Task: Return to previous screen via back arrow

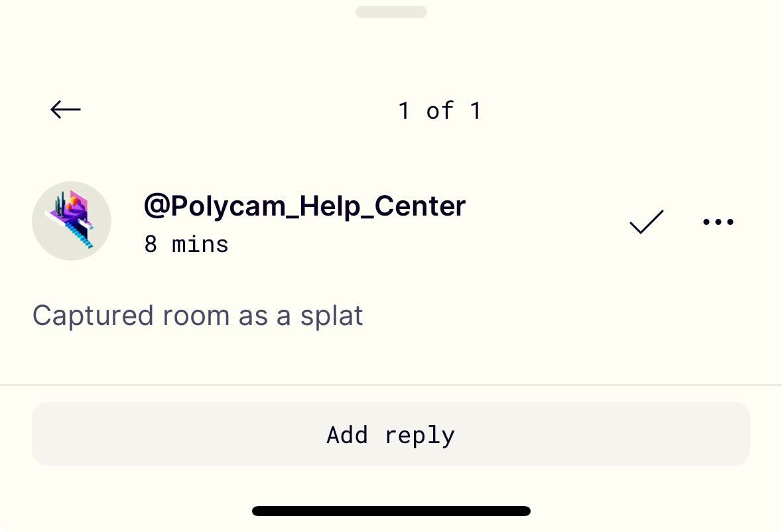Action: [66, 109]
